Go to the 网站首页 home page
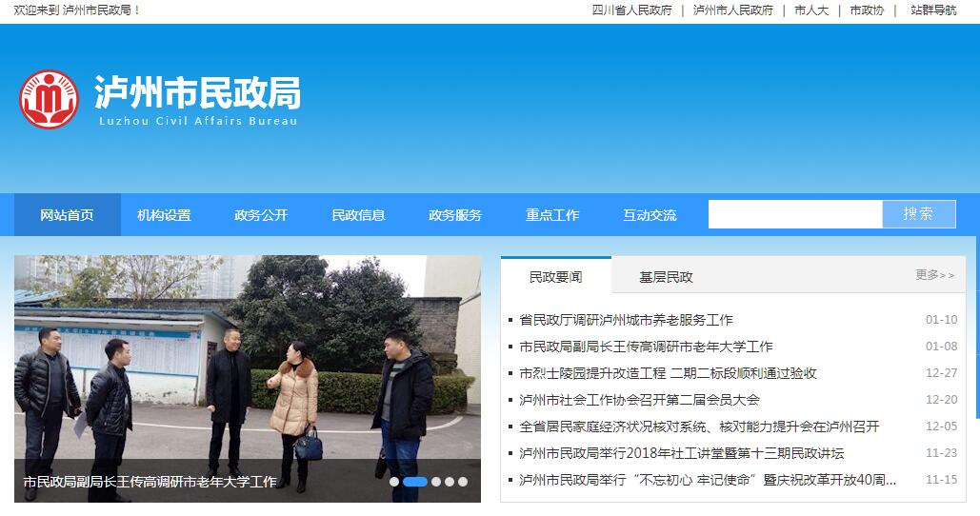980x516 pixels. pos(67,215)
